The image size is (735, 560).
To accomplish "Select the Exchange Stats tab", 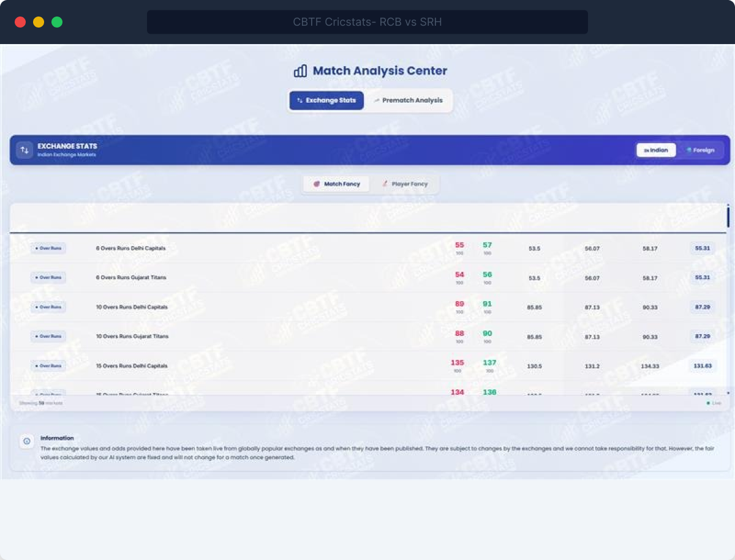I will click(326, 100).
